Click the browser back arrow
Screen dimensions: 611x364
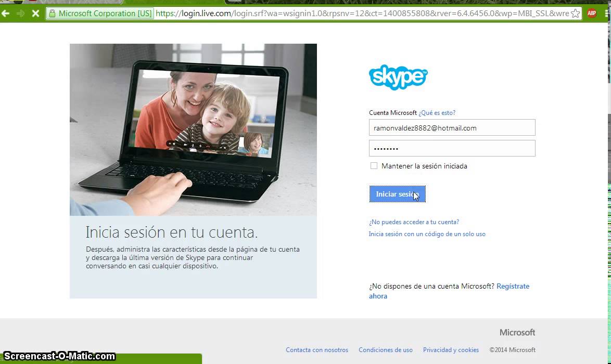point(5,14)
